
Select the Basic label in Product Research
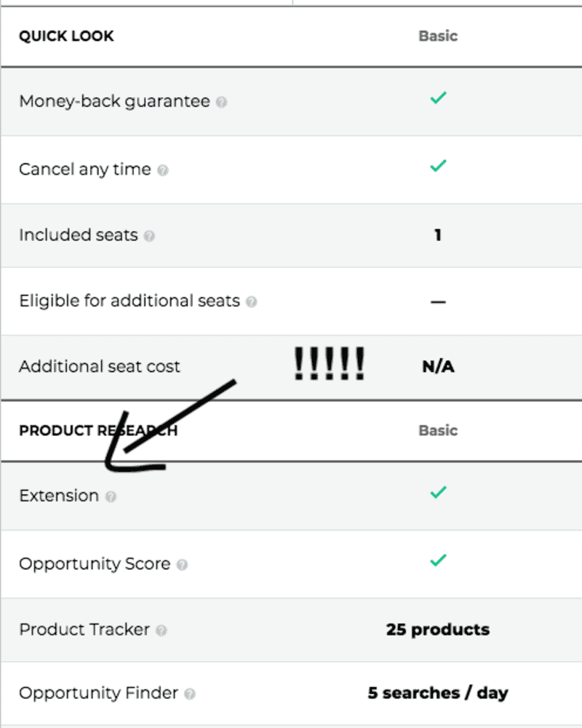click(x=437, y=430)
